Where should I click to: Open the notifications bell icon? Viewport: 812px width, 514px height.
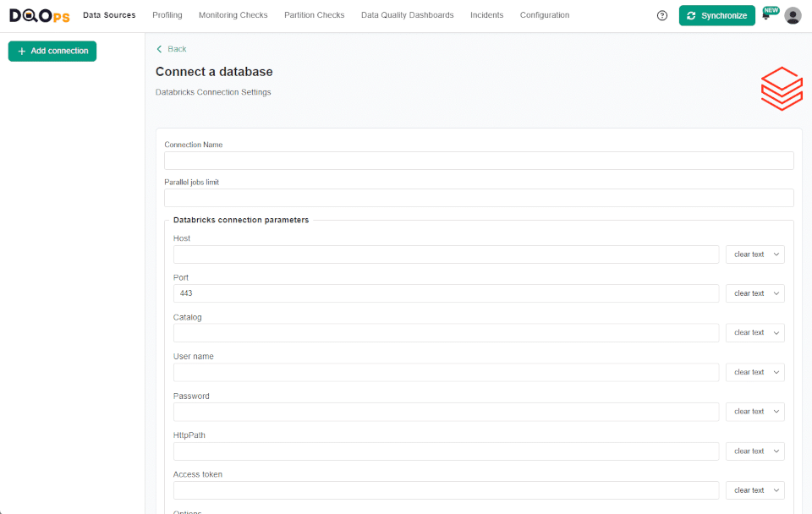[x=766, y=15]
